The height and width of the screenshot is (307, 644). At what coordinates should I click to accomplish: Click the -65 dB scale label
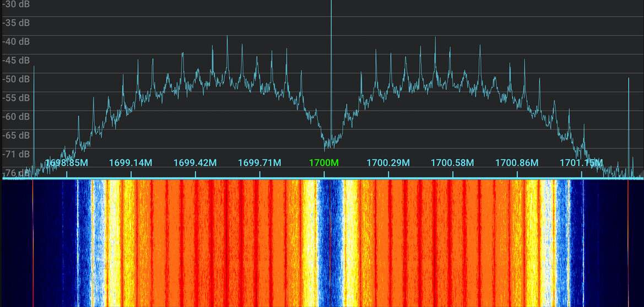pyautogui.click(x=16, y=136)
